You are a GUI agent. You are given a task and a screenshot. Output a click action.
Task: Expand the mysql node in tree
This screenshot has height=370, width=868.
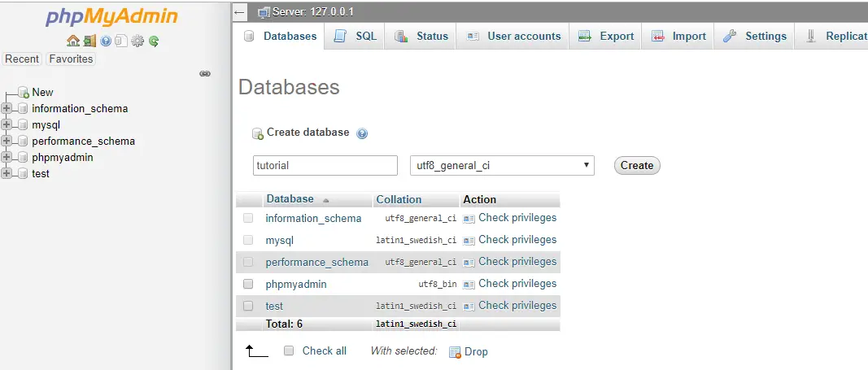(7, 125)
